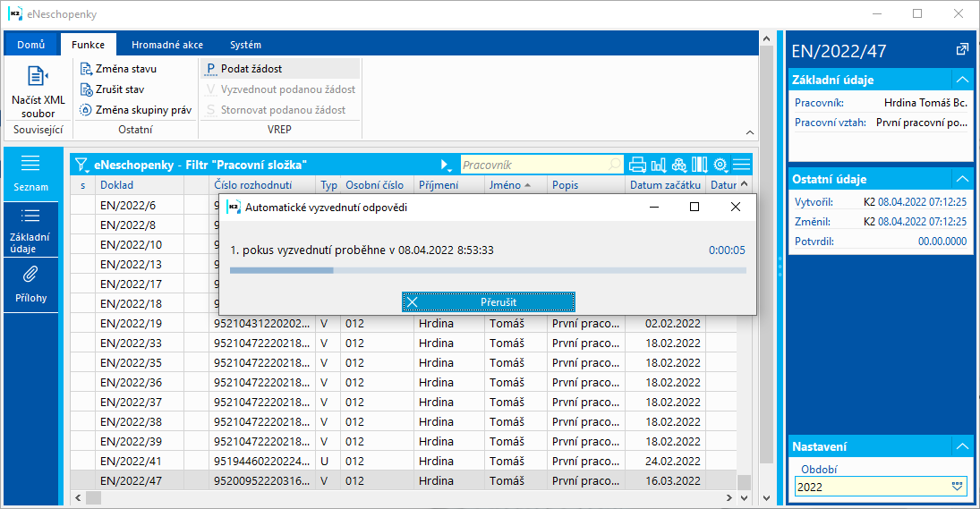Click the chart icon in grid toolbar
The height and width of the screenshot is (509, 980).
659,165
